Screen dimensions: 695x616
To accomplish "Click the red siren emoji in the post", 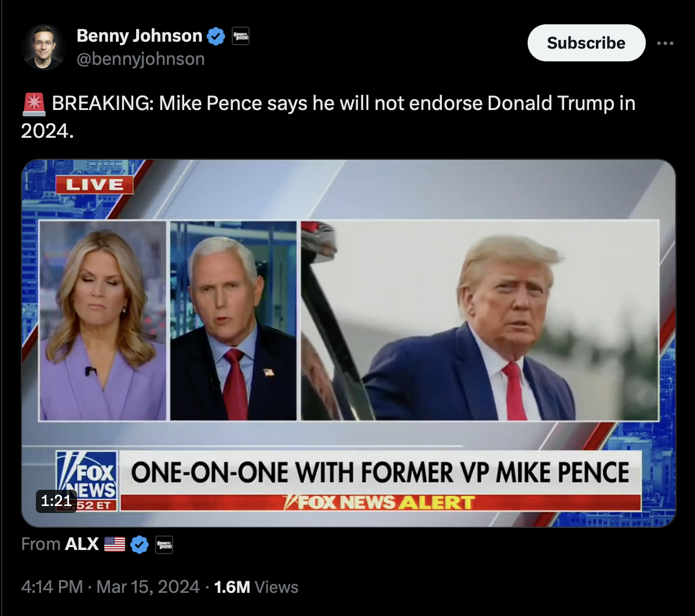I will coord(34,104).
